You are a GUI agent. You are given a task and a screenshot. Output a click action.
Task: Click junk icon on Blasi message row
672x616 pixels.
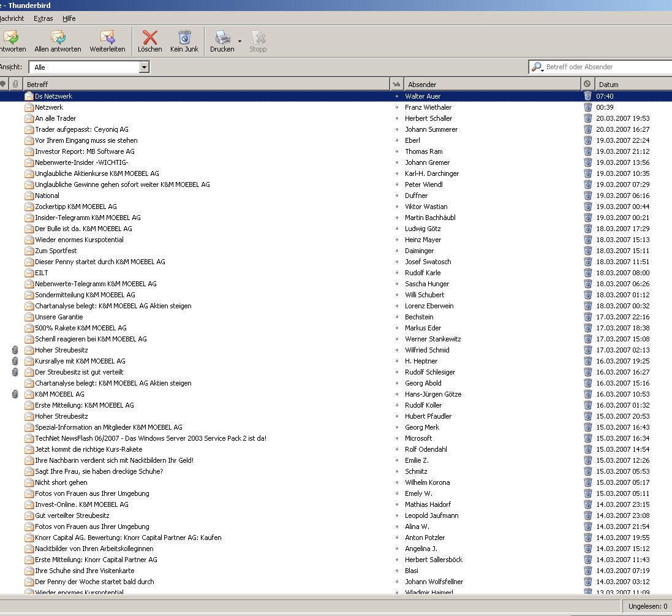click(x=587, y=571)
